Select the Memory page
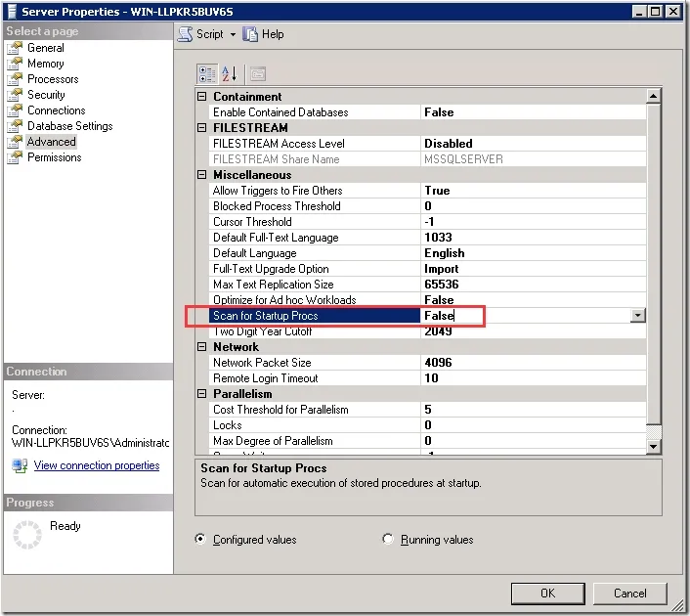Screen dimensions: 690x616 (46, 64)
